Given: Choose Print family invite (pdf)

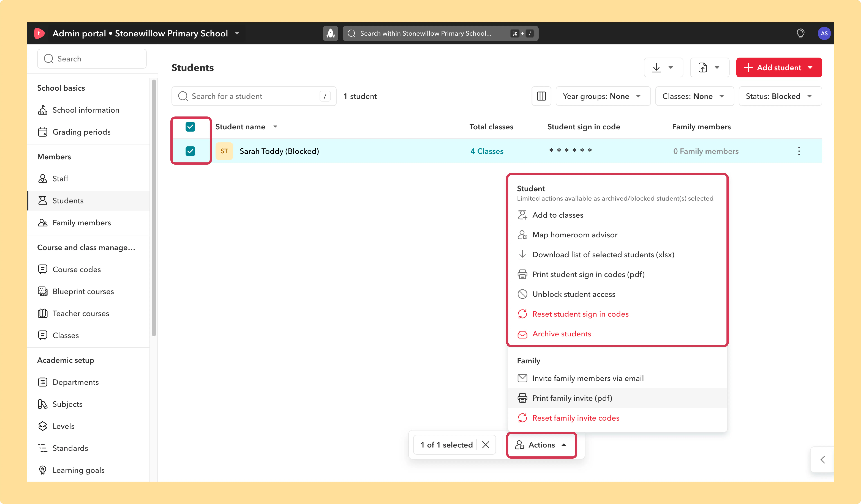Looking at the screenshot, I should 617,398.
